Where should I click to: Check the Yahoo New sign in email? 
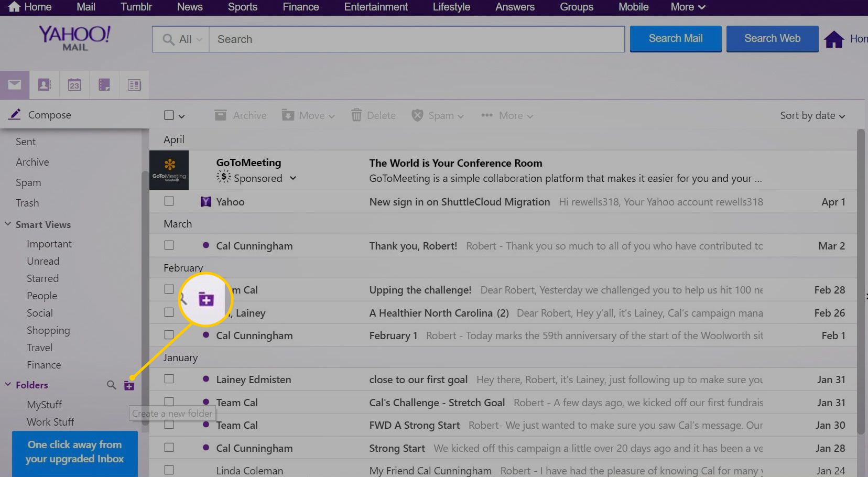pyautogui.click(x=169, y=201)
